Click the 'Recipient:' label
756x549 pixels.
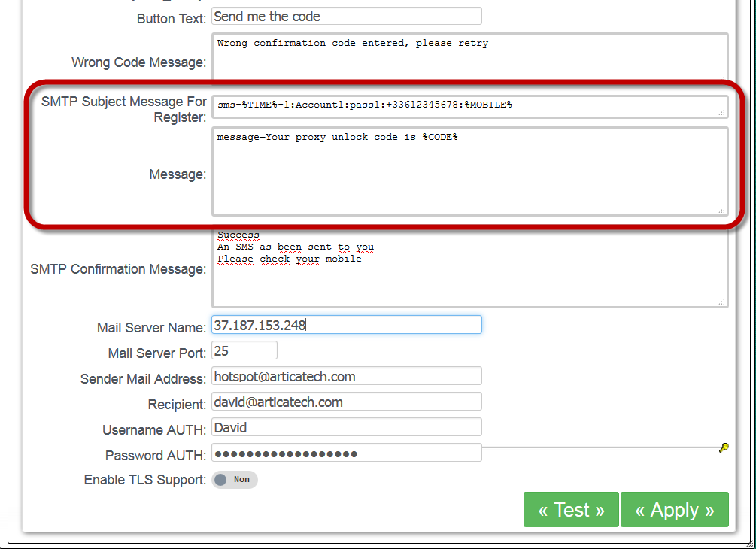click(x=177, y=405)
